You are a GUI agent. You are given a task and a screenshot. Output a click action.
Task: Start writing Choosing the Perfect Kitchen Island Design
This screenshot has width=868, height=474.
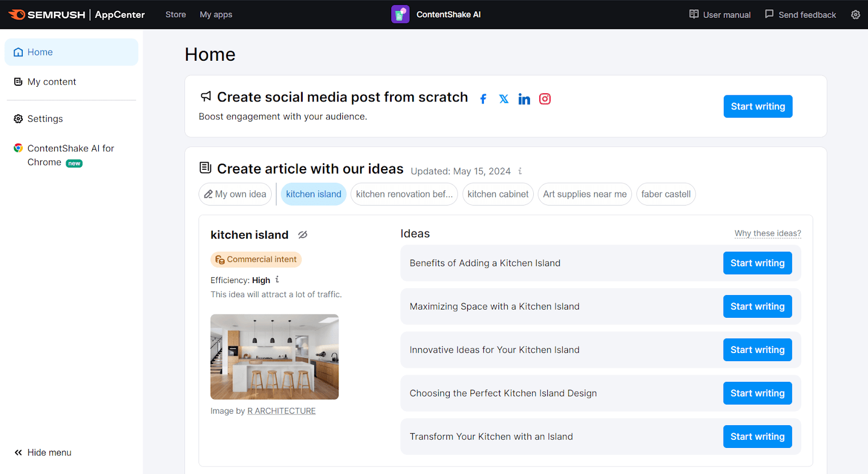757,393
